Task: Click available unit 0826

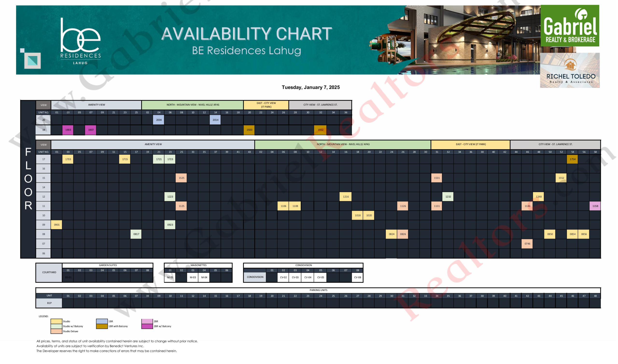Action: point(403,234)
